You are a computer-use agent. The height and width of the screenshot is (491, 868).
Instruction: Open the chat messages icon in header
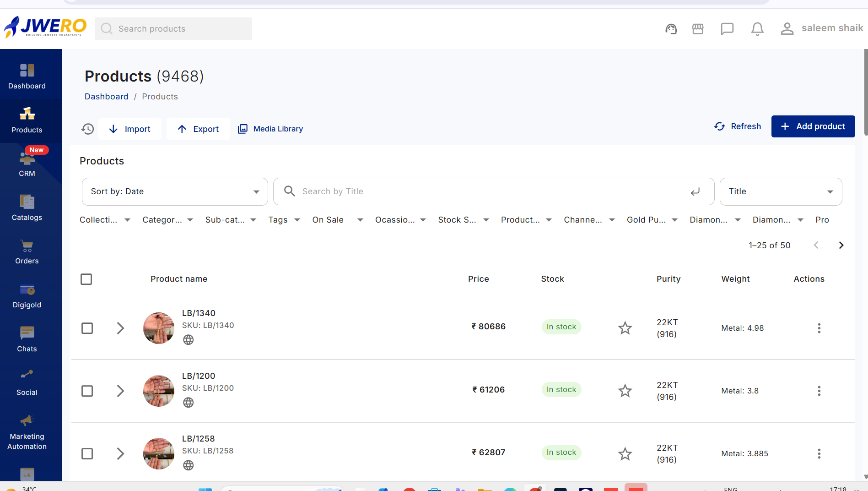pos(727,29)
